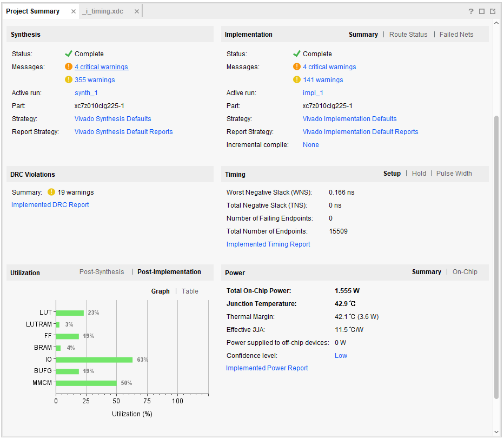Screen dimensions: 504x439
Task: Click the yellow DRC warnings icon
Action: coord(51,192)
